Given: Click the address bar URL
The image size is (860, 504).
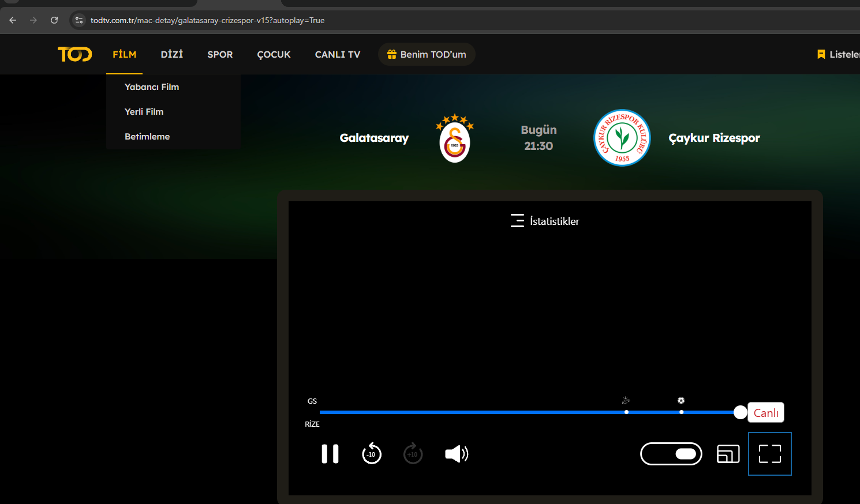Looking at the screenshot, I should 208,20.
